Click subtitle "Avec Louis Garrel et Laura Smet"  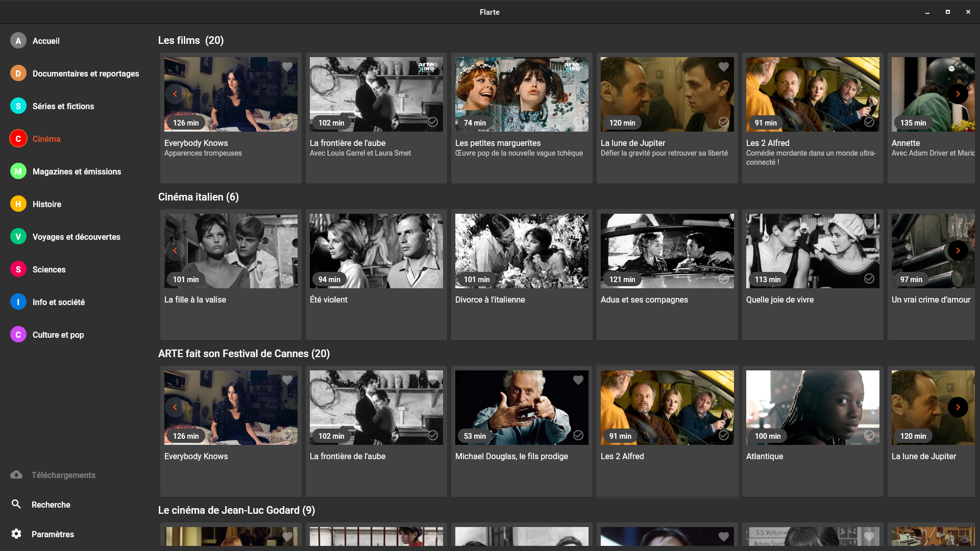point(360,153)
